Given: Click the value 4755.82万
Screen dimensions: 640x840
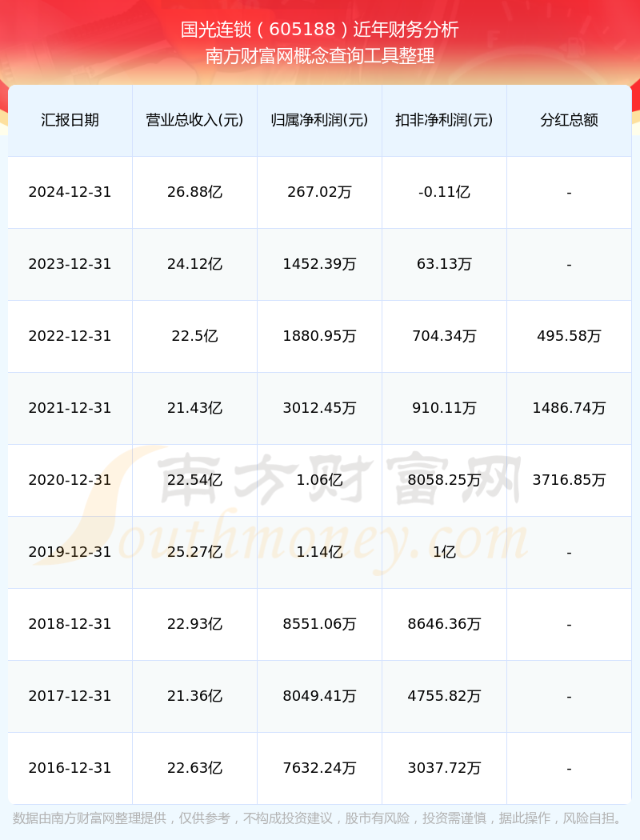Looking at the screenshot, I should 445,696.
